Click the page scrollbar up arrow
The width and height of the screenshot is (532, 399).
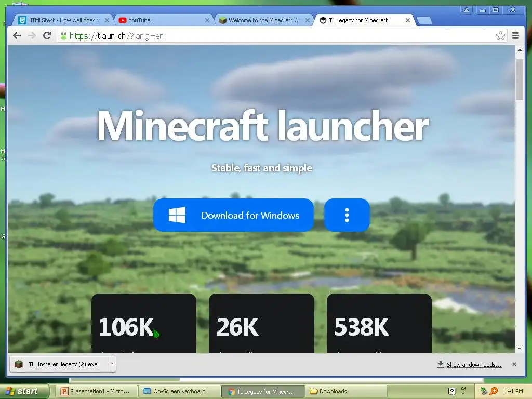520,50
